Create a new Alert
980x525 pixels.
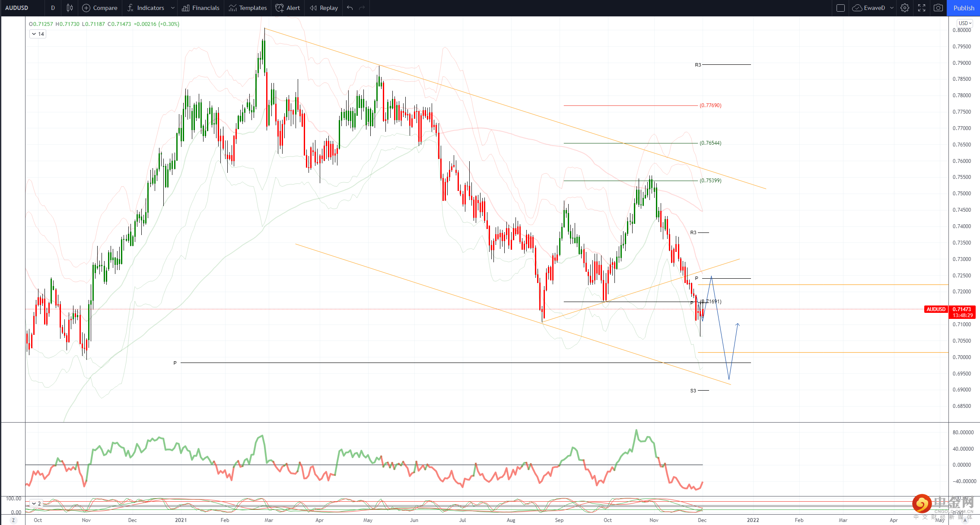288,8
